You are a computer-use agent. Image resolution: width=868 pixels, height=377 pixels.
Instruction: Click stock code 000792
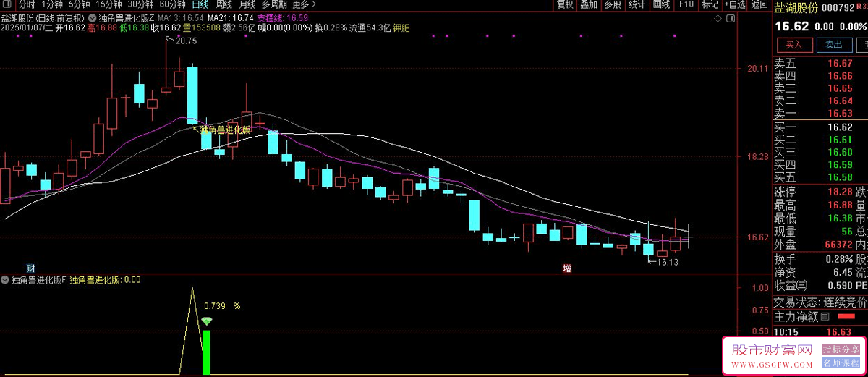838,7
